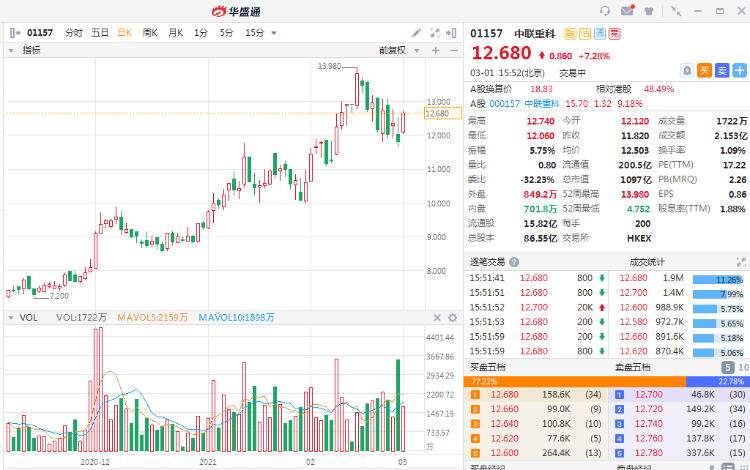This screenshot has height=470, width=750.
Task: Select the 日K daily candlestick tab
Action: (x=125, y=33)
